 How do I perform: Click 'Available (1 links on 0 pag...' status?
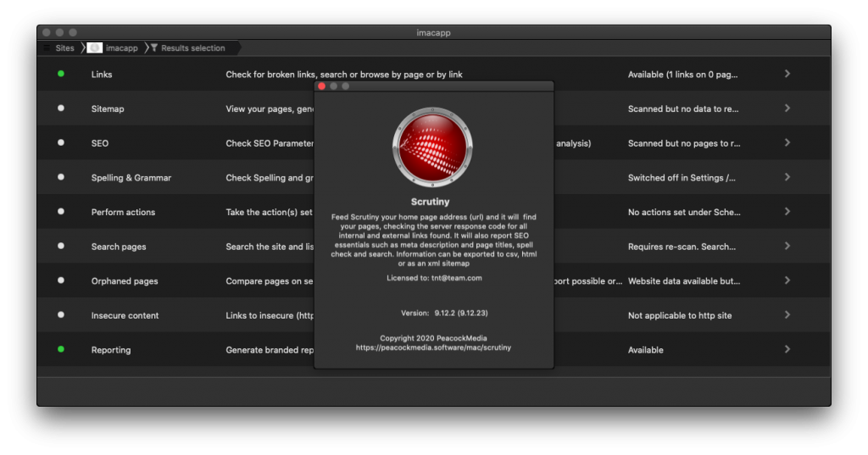[x=682, y=75]
